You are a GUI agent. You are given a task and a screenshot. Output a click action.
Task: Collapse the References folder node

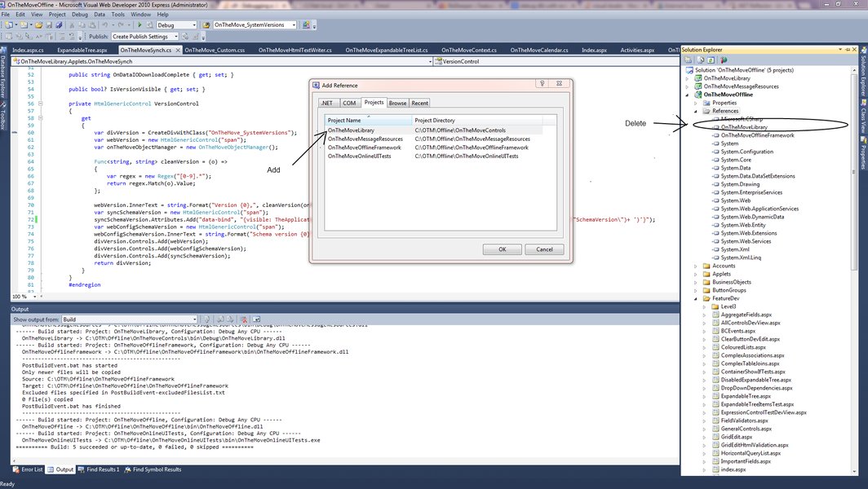tap(696, 111)
